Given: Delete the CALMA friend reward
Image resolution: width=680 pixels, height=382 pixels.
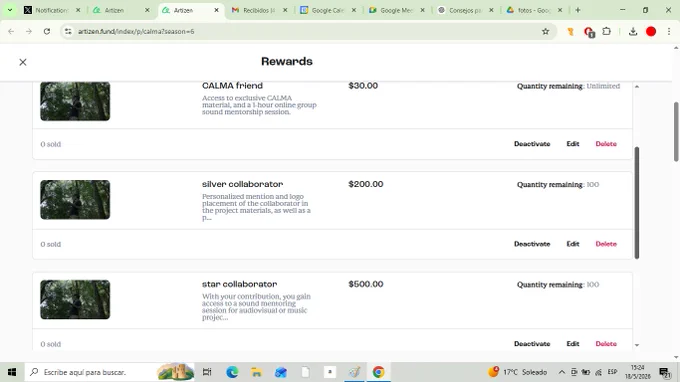Looking at the screenshot, I should click(606, 144).
